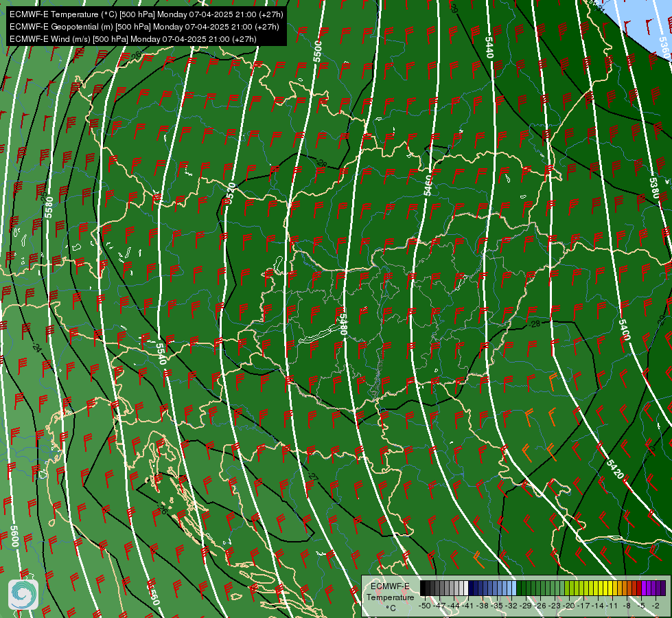Click the 5380 contour label
Viewport: 672px width, 618px height.
(x=654, y=188)
